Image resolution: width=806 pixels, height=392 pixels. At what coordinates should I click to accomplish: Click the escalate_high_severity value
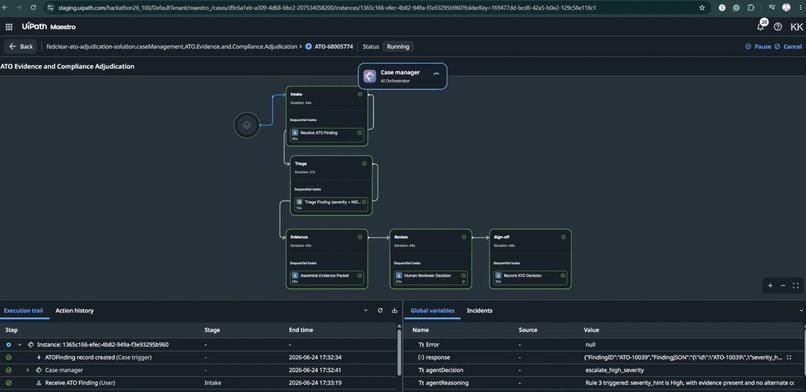click(x=614, y=370)
